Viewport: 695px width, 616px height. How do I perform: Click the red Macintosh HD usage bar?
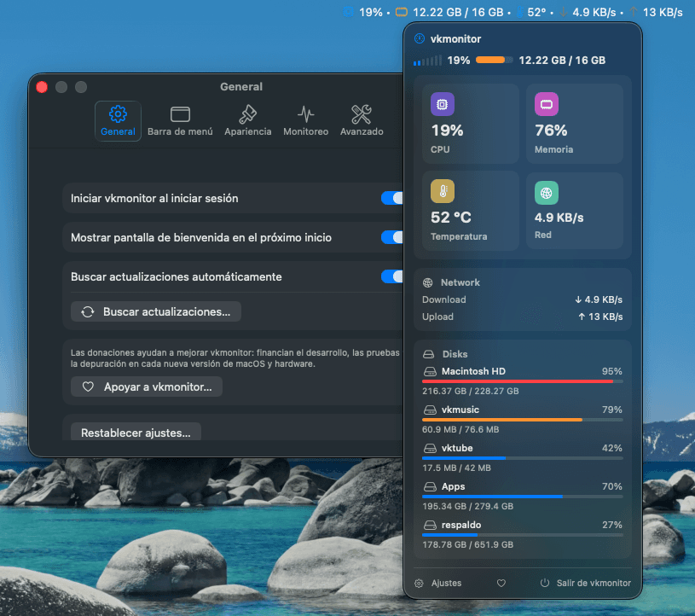click(x=523, y=381)
